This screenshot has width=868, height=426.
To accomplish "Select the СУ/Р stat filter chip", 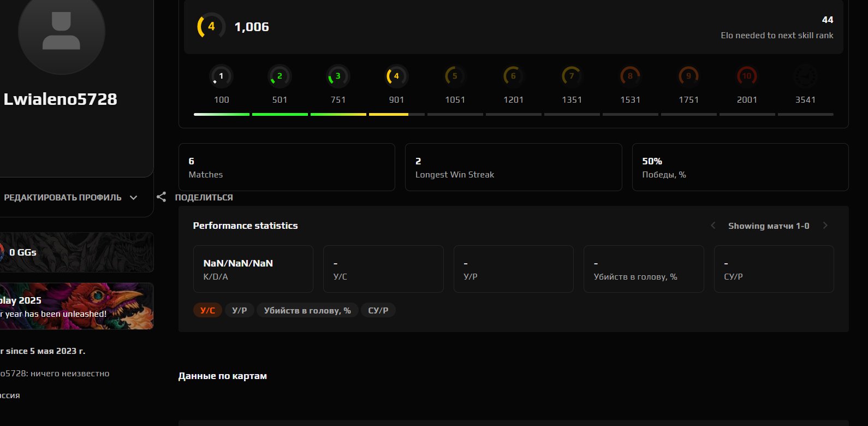I will (x=378, y=310).
